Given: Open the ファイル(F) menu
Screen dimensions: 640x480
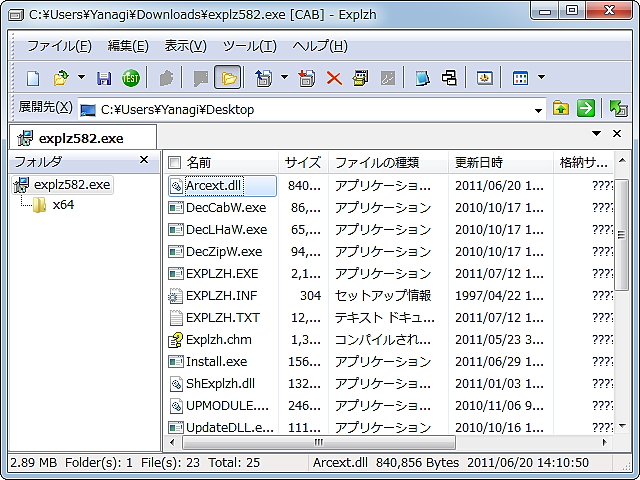Looking at the screenshot, I should pyautogui.click(x=59, y=46).
